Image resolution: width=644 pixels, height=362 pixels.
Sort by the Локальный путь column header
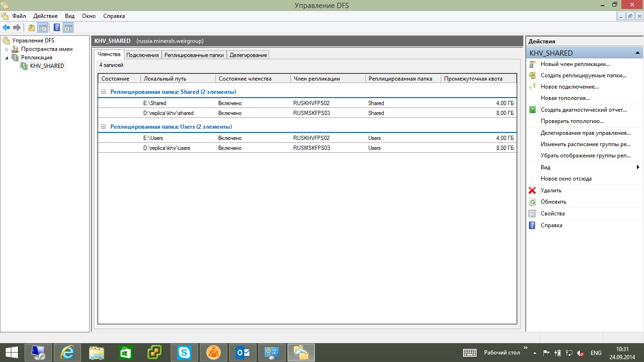pos(178,79)
